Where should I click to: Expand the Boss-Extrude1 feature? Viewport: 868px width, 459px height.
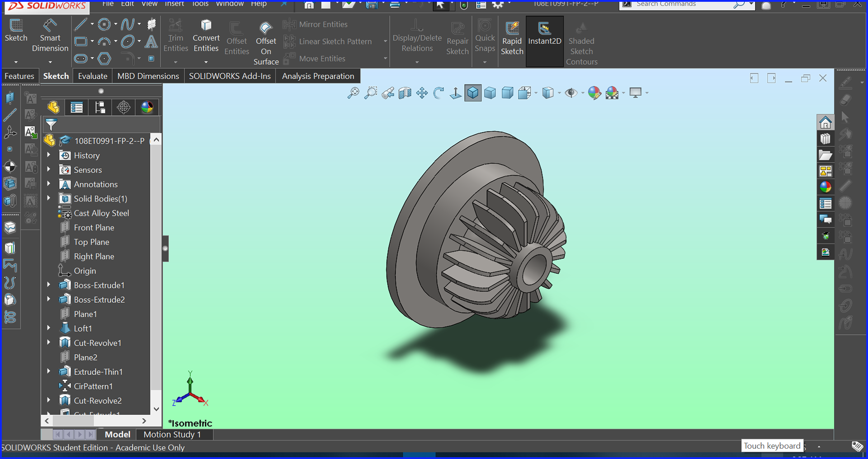pyautogui.click(x=49, y=285)
